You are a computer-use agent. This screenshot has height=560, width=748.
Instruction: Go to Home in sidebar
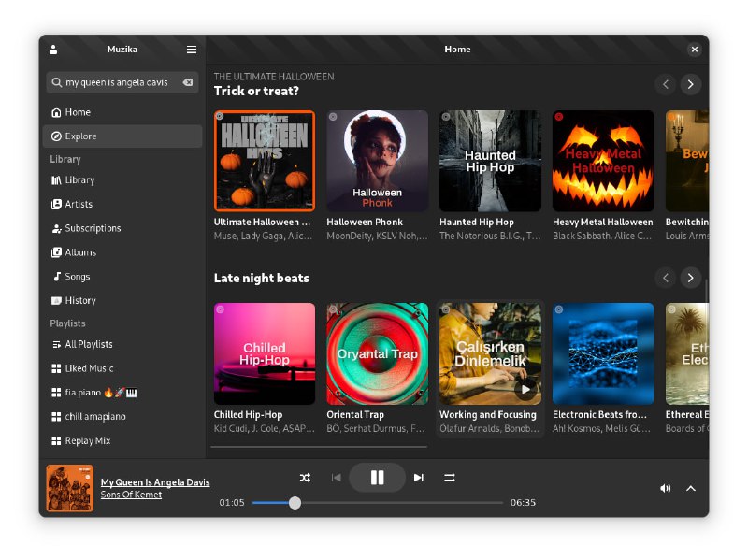coord(78,112)
